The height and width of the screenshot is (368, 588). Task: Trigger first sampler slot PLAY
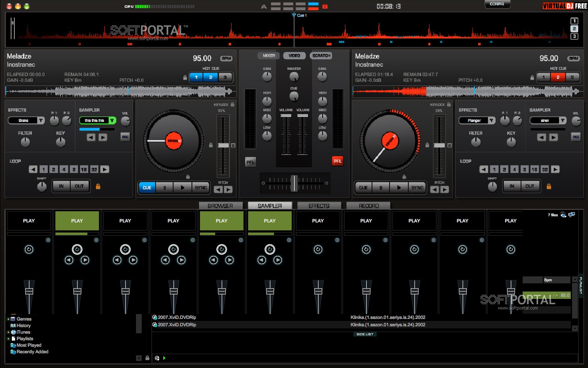click(x=29, y=221)
